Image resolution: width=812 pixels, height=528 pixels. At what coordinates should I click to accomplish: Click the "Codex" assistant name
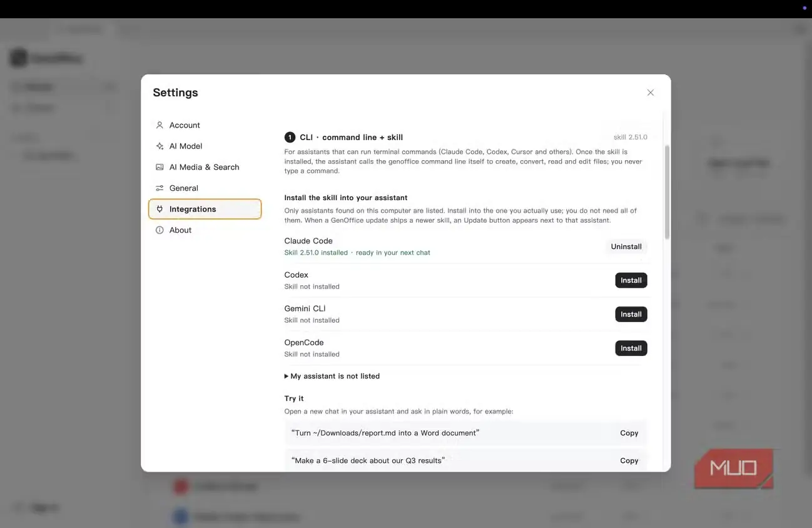click(297, 275)
